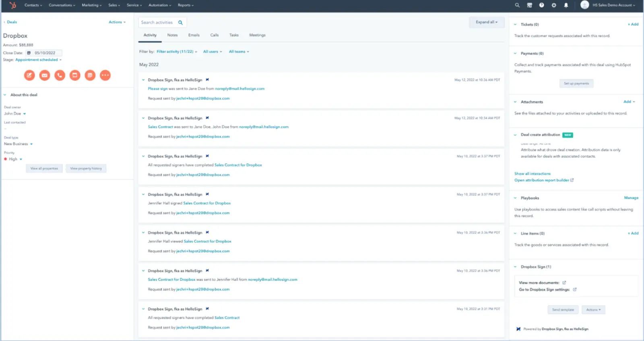Open the orange more options ellipsis icon
The width and height of the screenshot is (644, 341).
click(x=105, y=75)
